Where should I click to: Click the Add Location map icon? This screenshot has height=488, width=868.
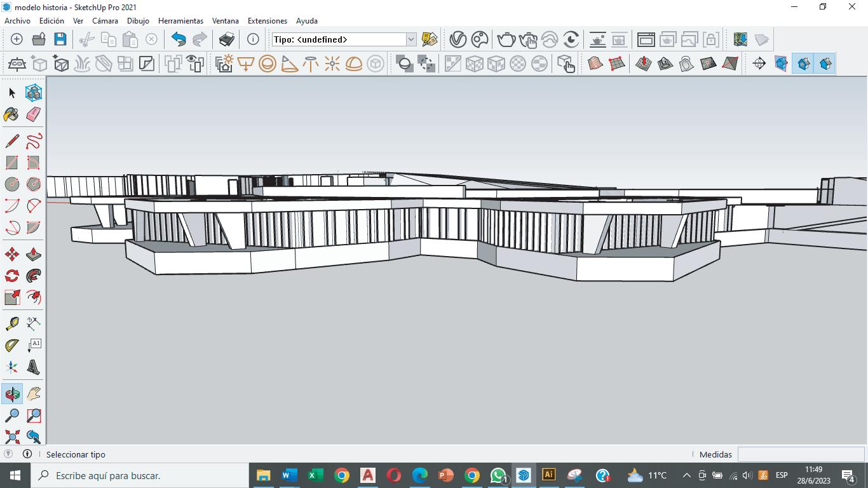[x=740, y=39]
